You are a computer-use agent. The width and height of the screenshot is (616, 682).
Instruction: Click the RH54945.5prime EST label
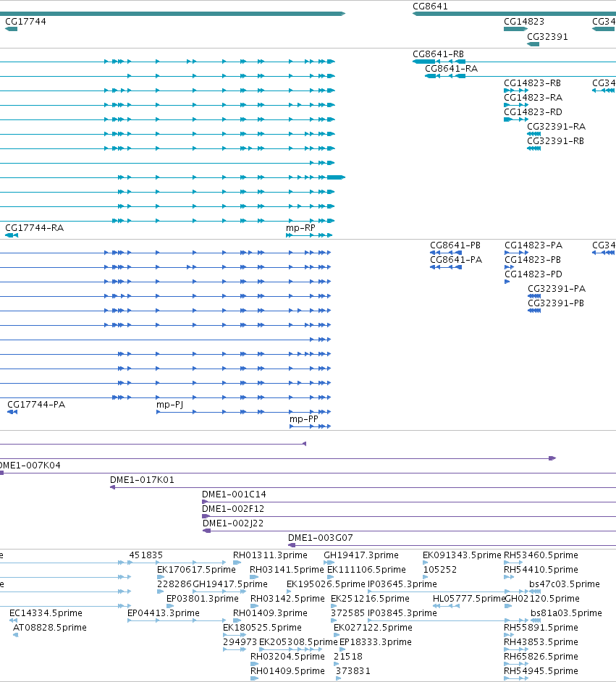point(541,670)
